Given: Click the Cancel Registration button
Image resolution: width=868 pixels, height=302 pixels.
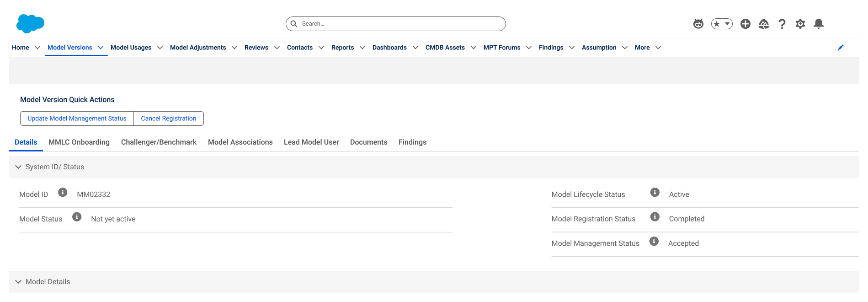Looking at the screenshot, I should click(169, 119).
